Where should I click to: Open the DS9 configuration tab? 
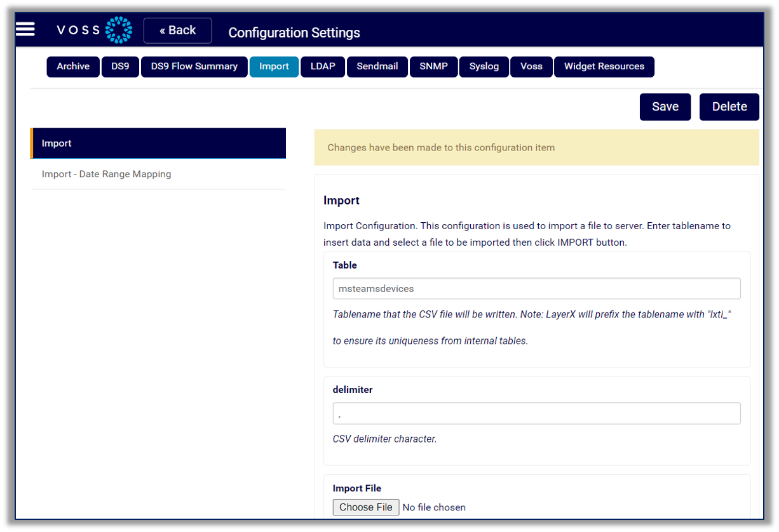[x=120, y=67]
